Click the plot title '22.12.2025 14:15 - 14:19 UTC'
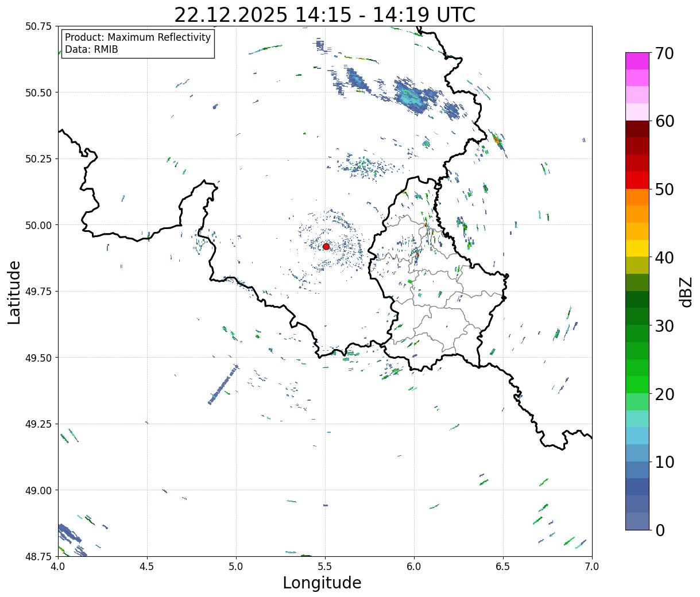 324,14
